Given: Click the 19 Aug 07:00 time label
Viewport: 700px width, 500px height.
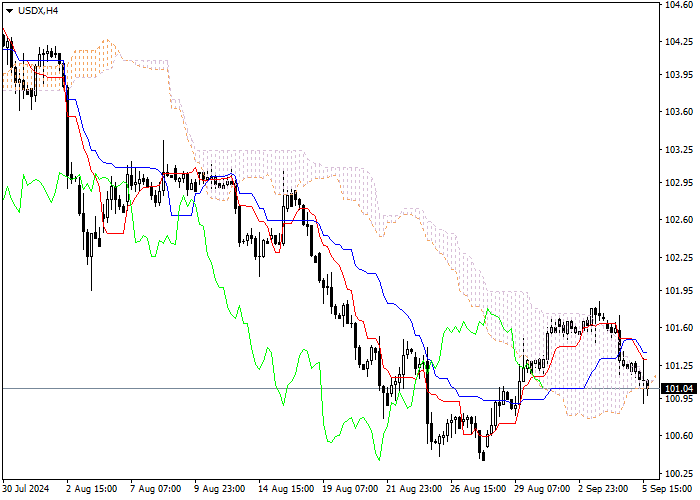Looking at the screenshot, I should pos(350,488).
